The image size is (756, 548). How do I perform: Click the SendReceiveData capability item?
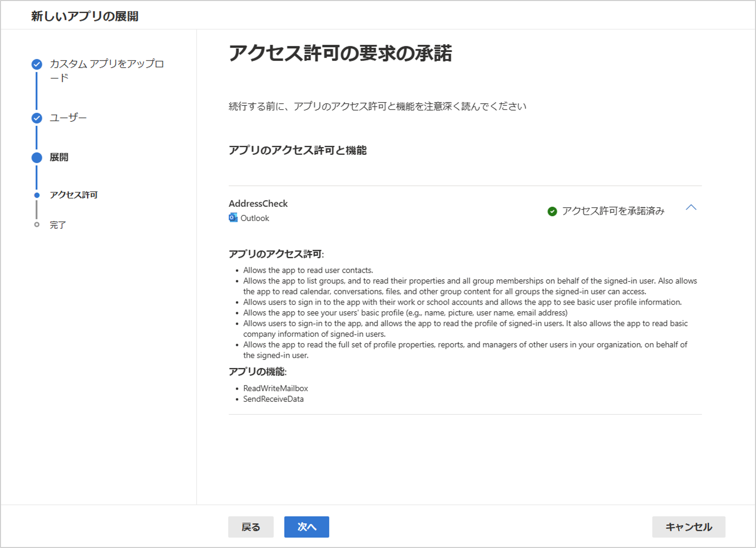point(273,399)
